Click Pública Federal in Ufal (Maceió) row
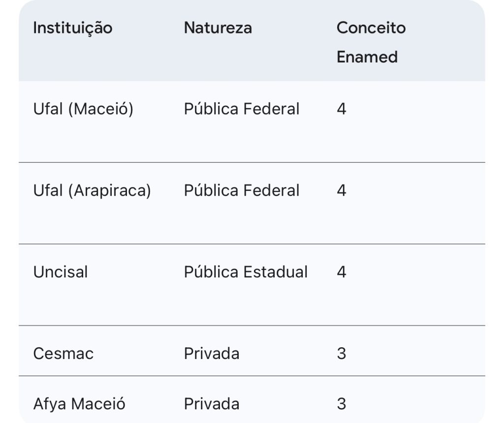This screenshot has width=504, height=423. 242,109
